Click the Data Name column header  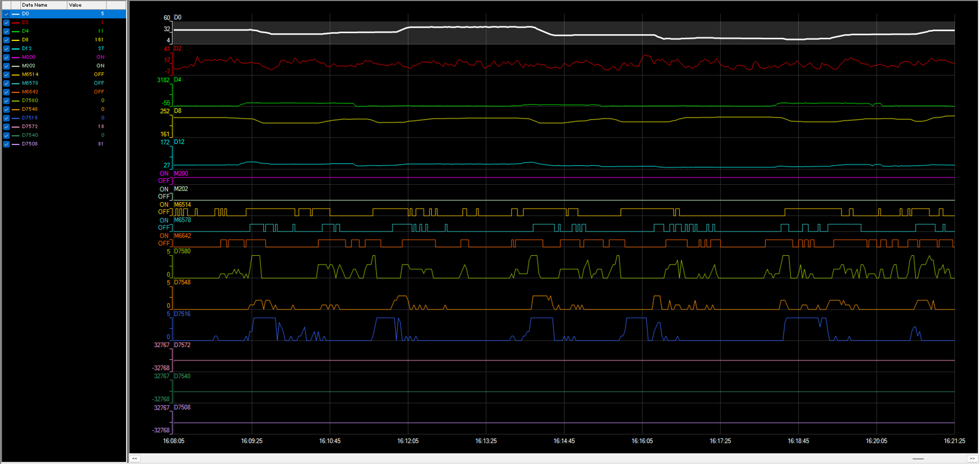(43, 5)
